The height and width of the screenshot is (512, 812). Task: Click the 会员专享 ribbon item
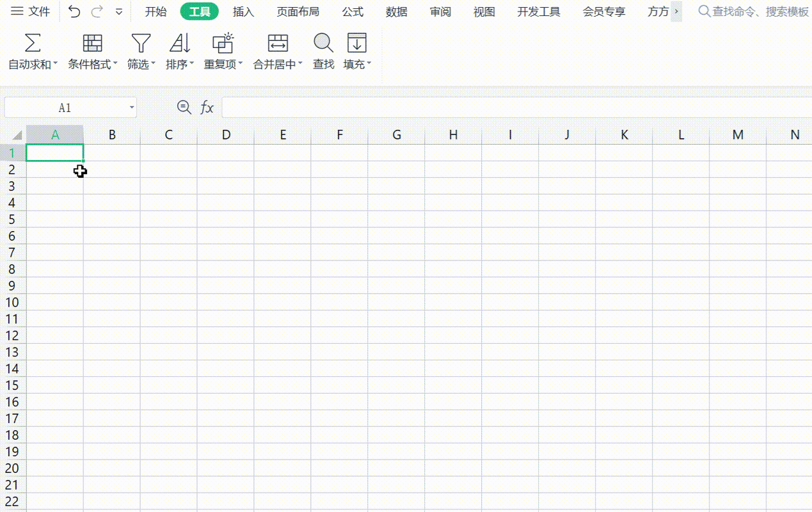tap(603, 11)
